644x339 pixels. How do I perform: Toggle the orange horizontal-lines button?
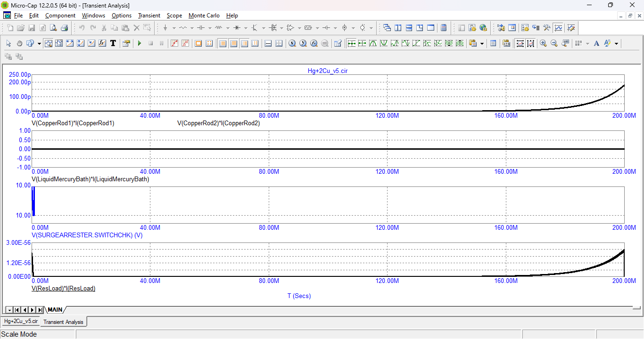234,43
